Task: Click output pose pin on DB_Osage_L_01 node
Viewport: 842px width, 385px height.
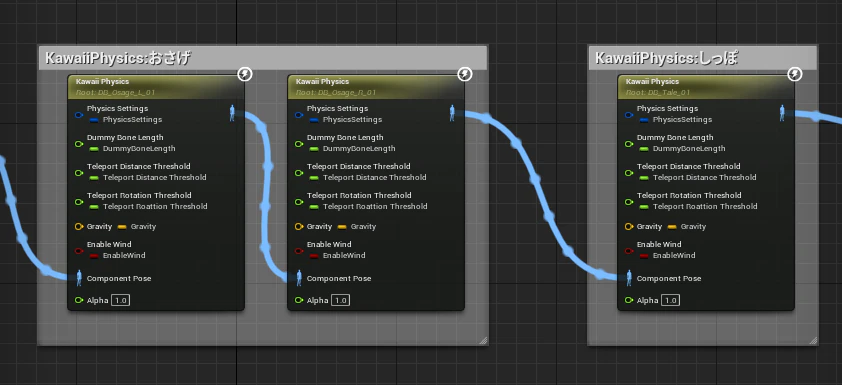Action: tap(233, 113)
